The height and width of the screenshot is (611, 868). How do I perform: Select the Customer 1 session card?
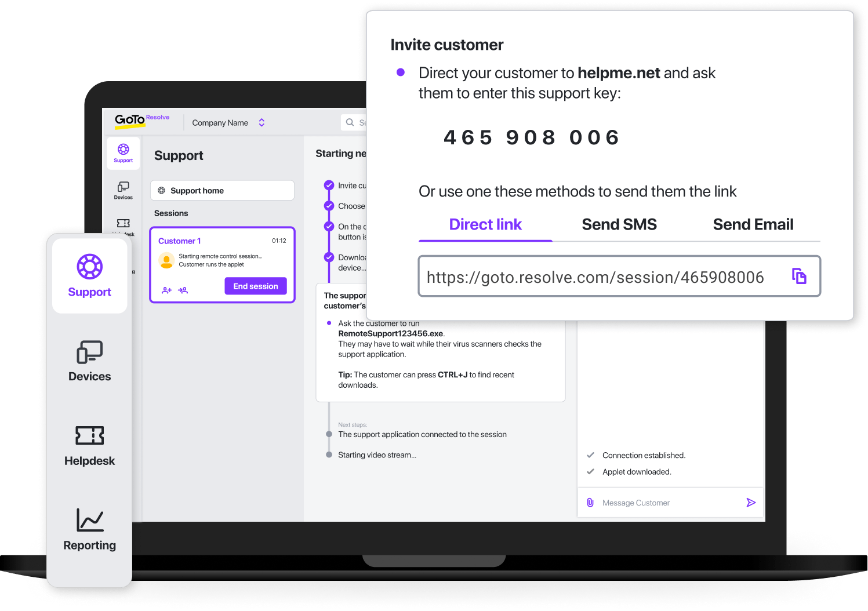(x=222, y=265)
